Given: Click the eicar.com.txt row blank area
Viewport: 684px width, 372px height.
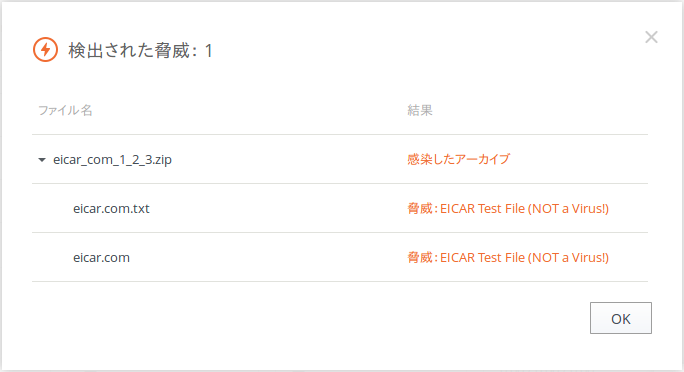Looking at the screenshot, I should pyautogui.click(x=279, y=208).
